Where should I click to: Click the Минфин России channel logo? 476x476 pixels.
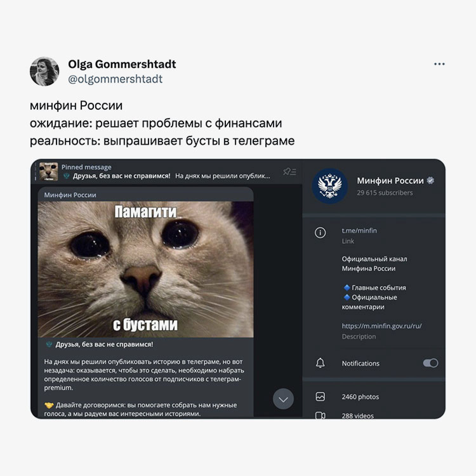pos(330,186)
